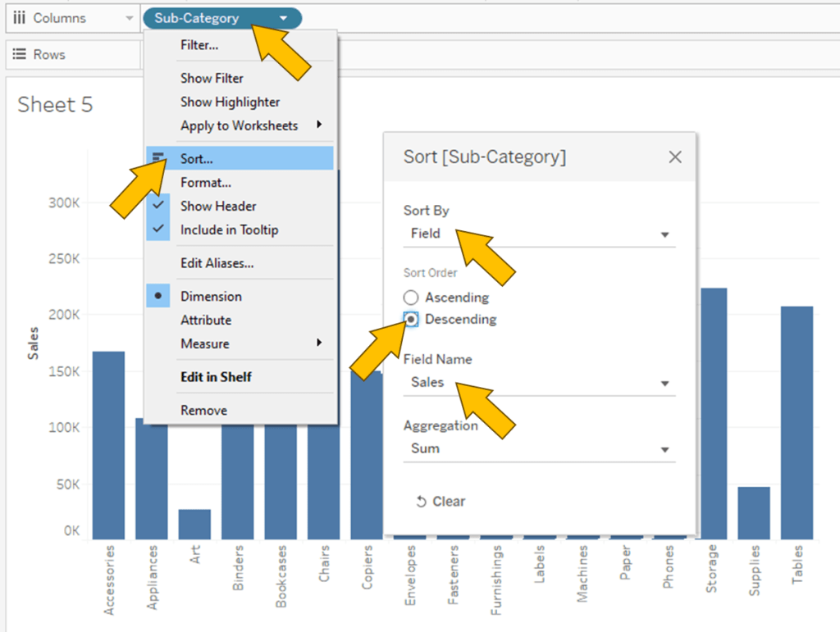
Task: Click the Columns shelf icon
Action: pos(19,17)
